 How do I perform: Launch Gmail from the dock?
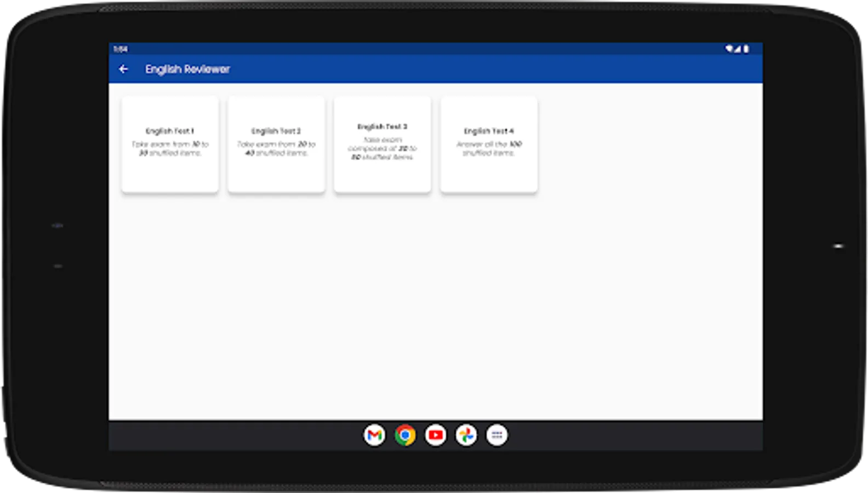pos(374,435)
